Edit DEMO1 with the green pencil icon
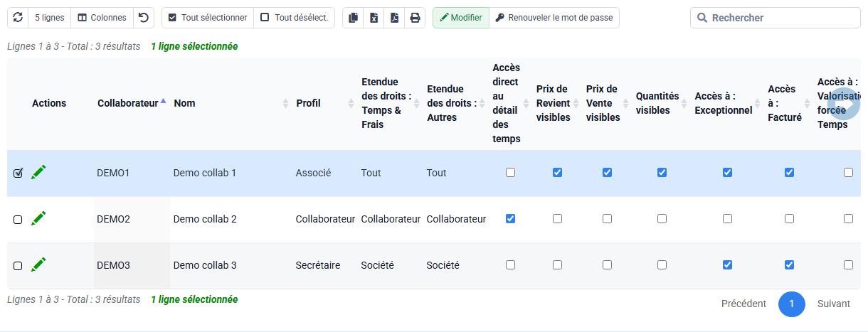The height and width of the screenshot is (332, 868). (x=38, y=172)
